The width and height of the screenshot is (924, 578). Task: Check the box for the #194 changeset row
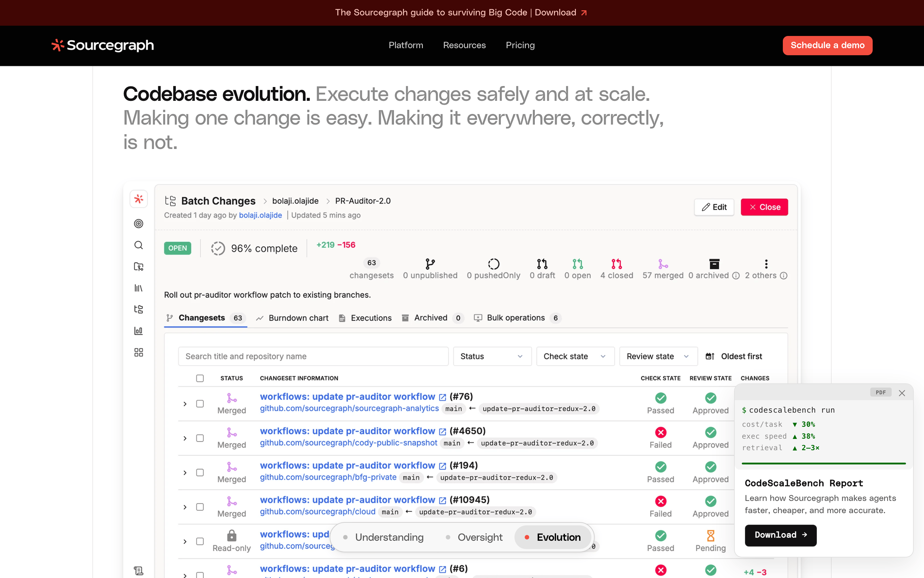pos(200,472)
